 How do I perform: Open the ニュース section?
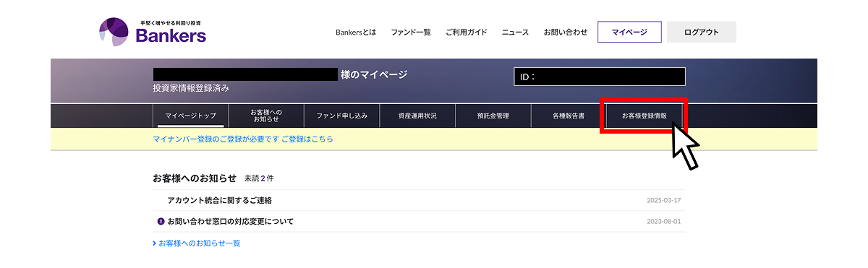(516, 33)
